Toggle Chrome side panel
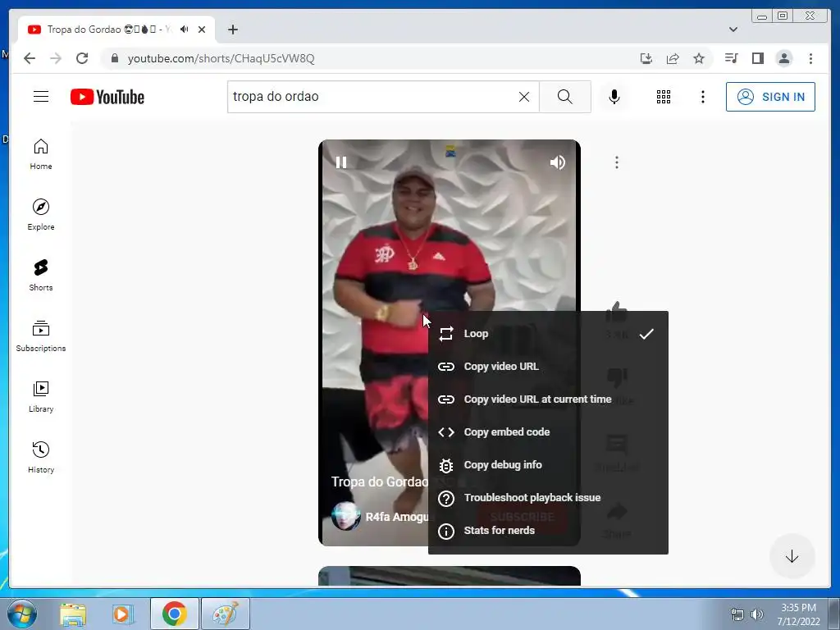Image resolution: width=840 pixels, height=630 pixels. 757,58
